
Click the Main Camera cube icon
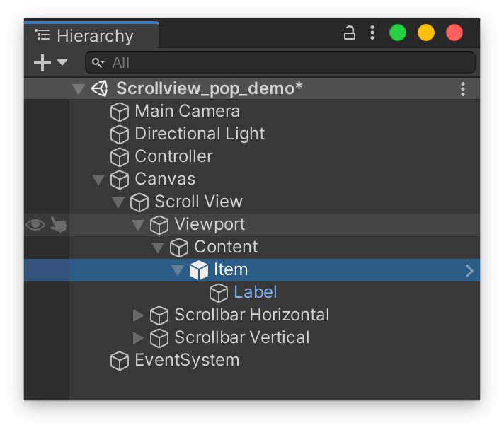point(120,112)
